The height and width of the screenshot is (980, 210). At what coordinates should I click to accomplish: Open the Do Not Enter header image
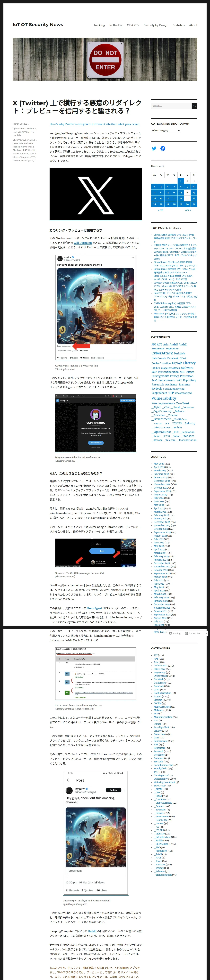[105, 59]
